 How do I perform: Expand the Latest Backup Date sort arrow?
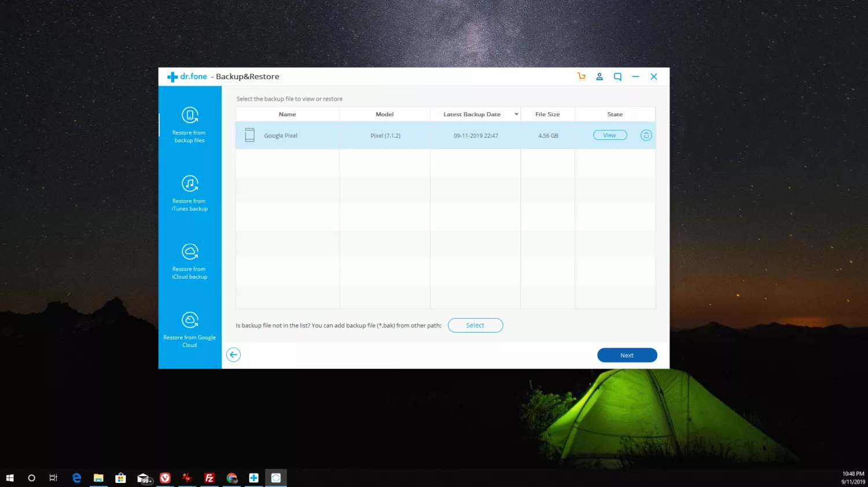(x=516, y=115)
